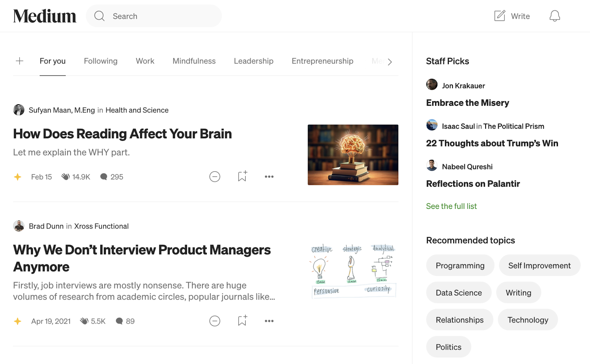This screenshot has width=590, height=364.
Task: Save the reading story with the bookmark icon
Action: pyautogui.click(x=242, y=176)
